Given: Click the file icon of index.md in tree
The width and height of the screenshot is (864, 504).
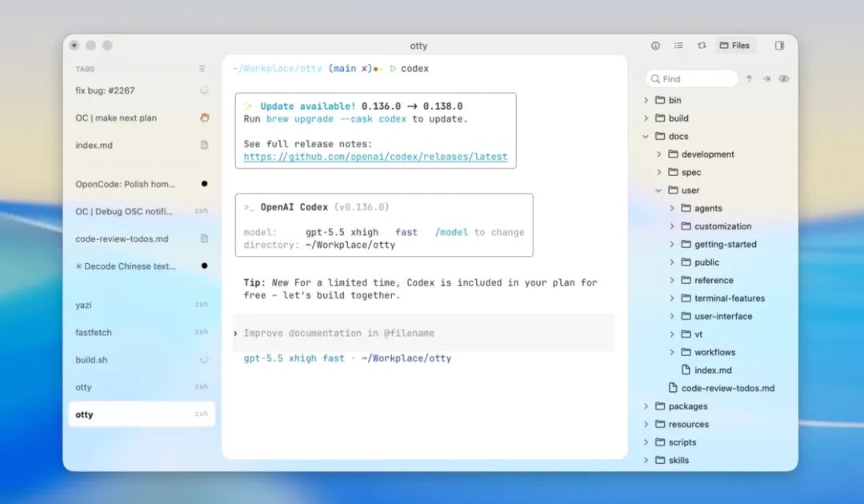Looking at the screenshot, I should [x=686, y=370].
